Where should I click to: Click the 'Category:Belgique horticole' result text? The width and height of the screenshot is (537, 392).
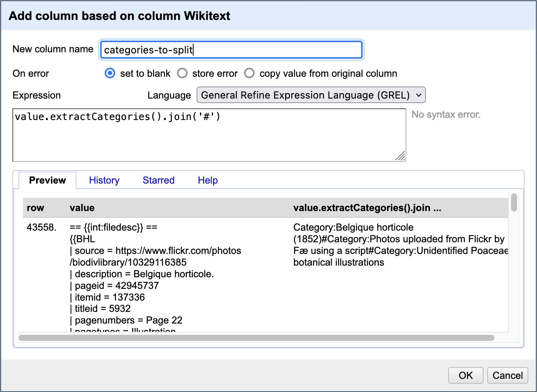(x=353, y=227)
